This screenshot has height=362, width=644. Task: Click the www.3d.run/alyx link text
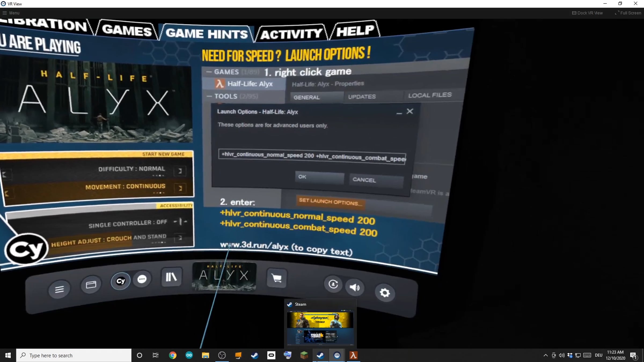click(254, 246)
